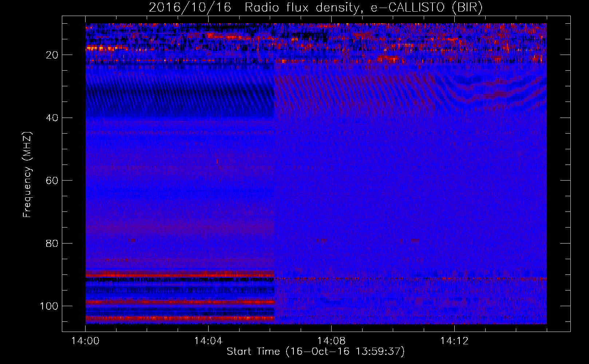Screen dimensions: 589x364
Task: Click the 14:08 time tick label
Action: pyautogui.click(x=331, y=341)
